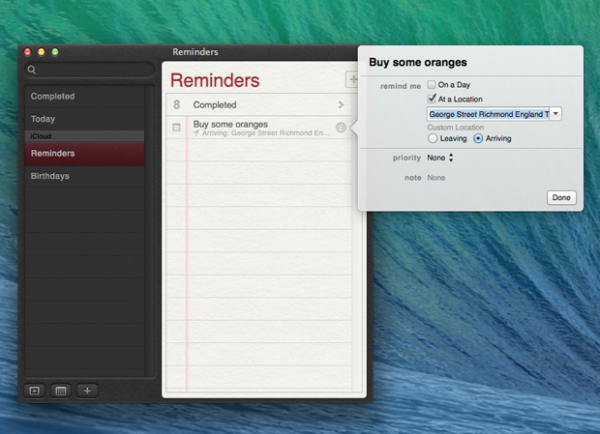The width and height of the screenshot is (600, 434).
Task: Click the Arriving: George Street subtitle text
Action: [x=266, y=133]
